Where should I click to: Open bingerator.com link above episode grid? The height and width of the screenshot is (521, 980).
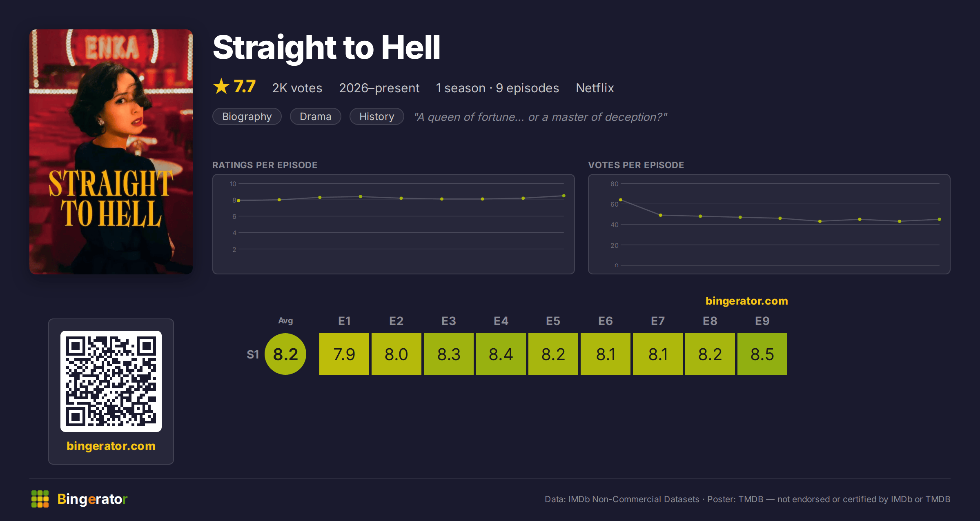coord(747,301)
